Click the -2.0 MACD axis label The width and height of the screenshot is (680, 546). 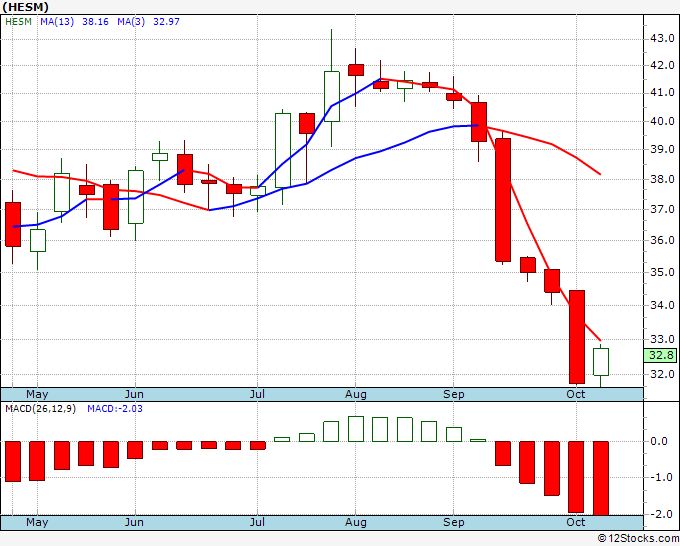point(660,514)
